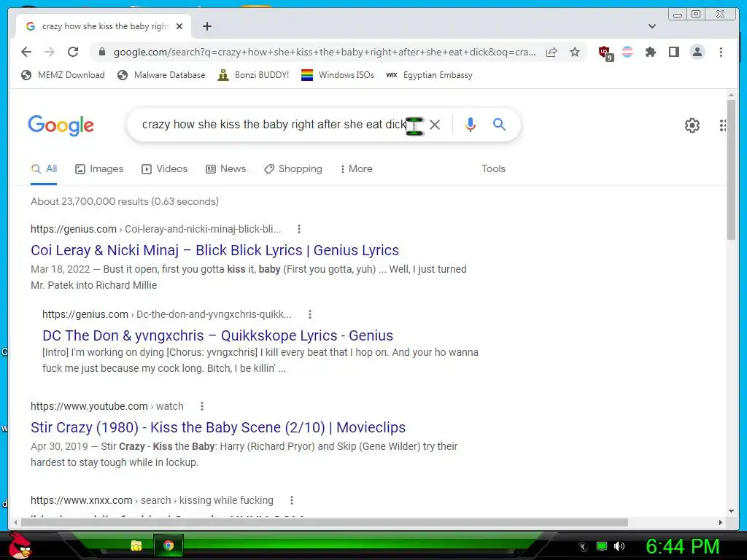Open the browser side panel
Viewport: 747px width, 560px height.
(673, 52)
